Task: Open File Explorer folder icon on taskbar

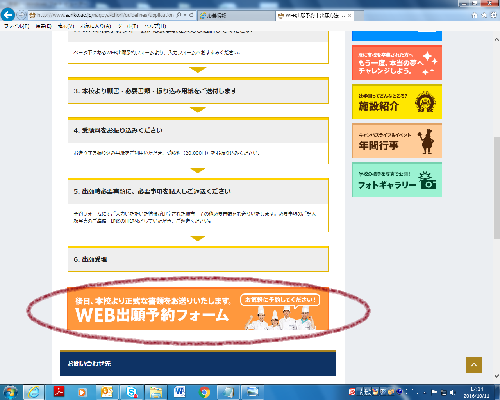Action: click(156, 392)
